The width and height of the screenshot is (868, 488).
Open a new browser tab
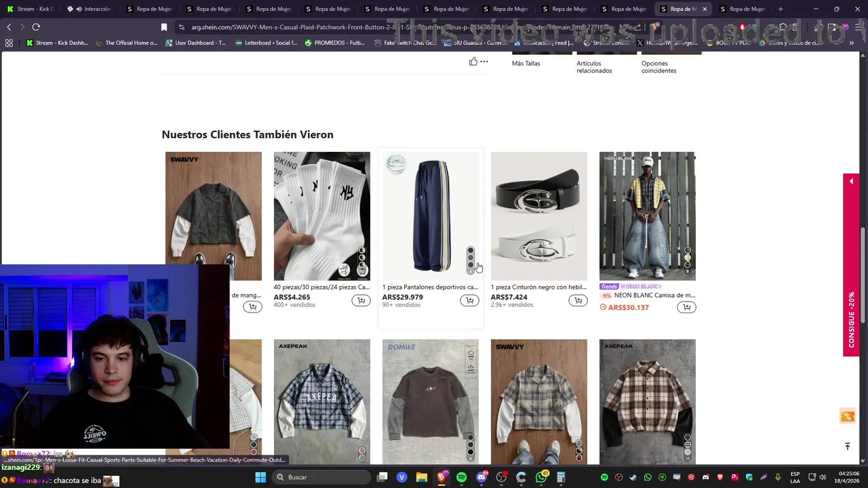pyautogui.click(x=781, y=9)
